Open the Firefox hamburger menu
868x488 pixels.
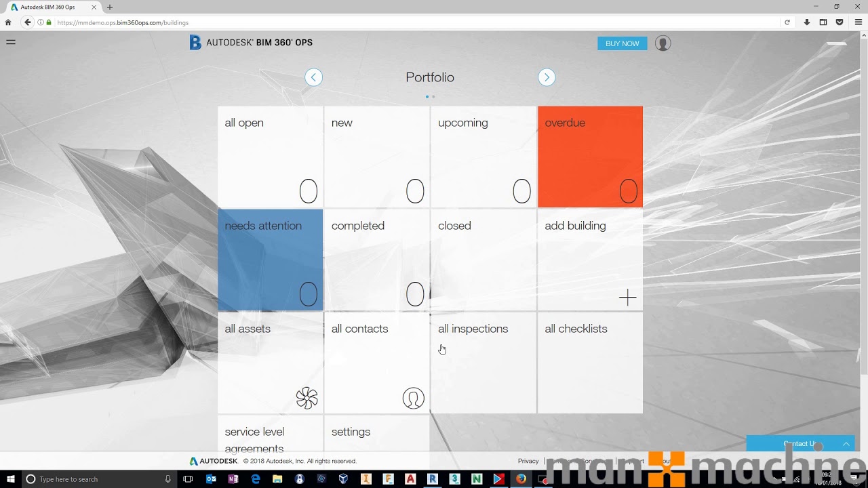tap(859, 22)
